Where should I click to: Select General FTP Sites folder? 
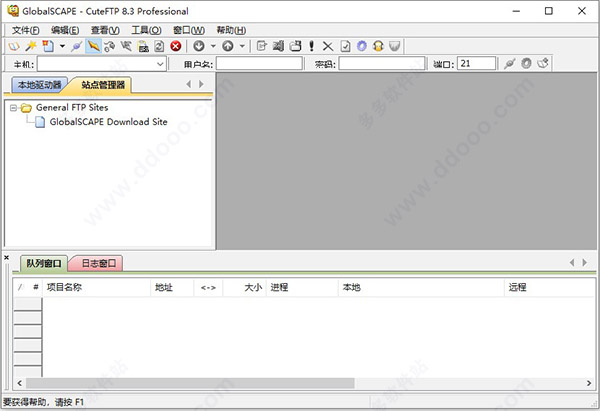[72, 108]
